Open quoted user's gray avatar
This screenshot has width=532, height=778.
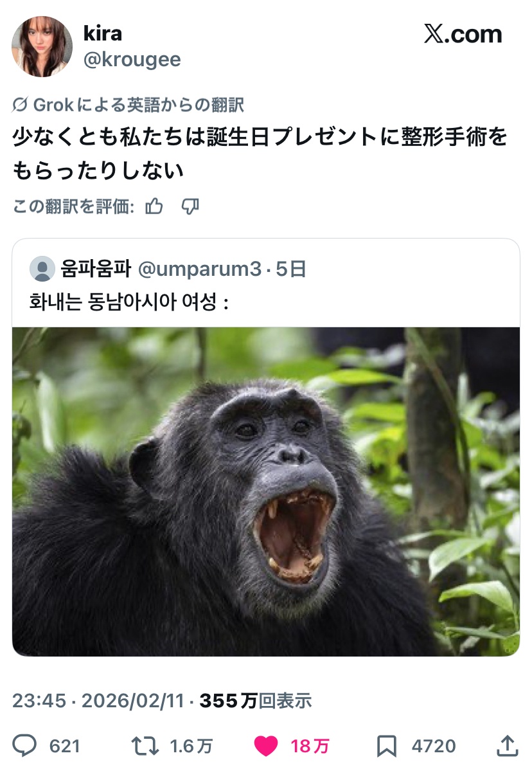(x=42, y=268)
